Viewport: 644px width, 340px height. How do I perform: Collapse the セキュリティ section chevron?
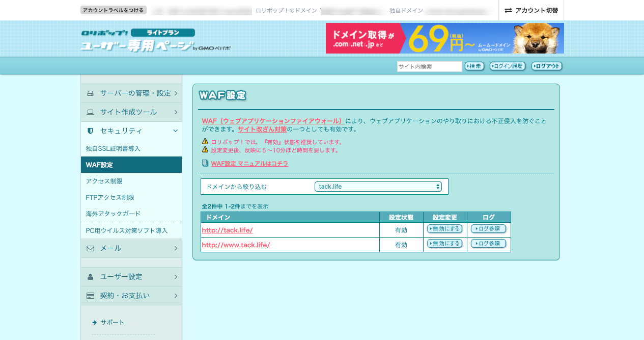coord(176,131)
